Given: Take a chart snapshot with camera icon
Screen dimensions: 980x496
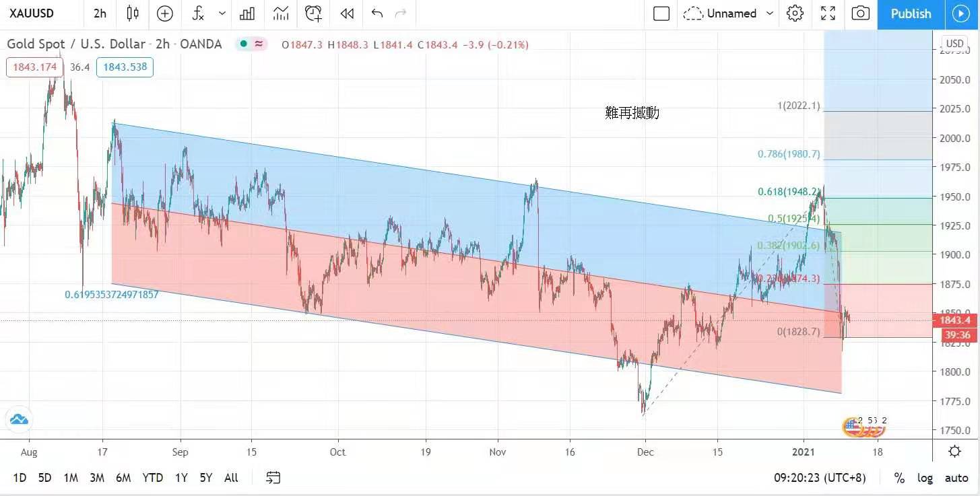Looking at the screenshot, I should tap(859, 13).
